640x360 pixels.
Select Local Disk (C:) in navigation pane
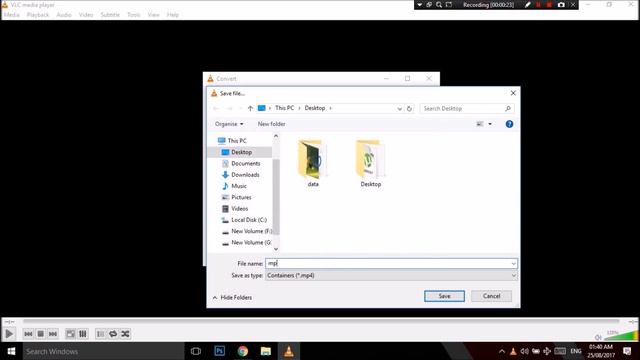249,220
